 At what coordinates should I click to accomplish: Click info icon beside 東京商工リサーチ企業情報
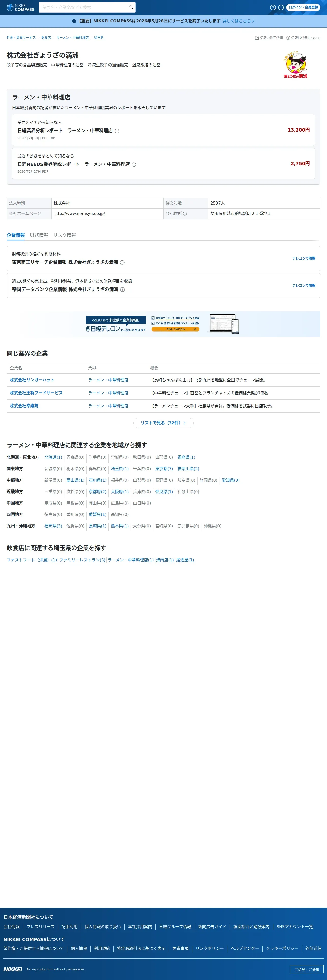coord(122,263)
